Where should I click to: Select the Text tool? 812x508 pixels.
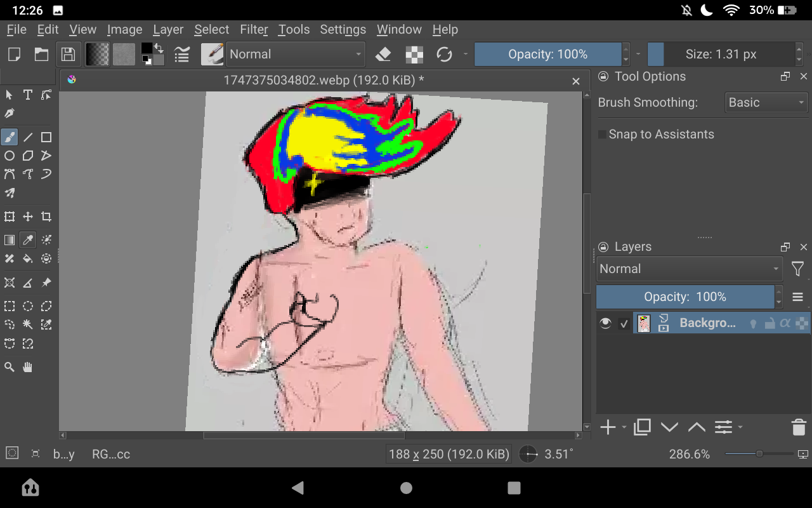(28, 95)
